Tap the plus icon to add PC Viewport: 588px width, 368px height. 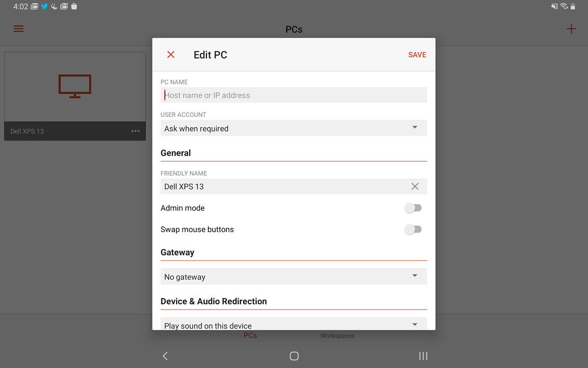571,29
